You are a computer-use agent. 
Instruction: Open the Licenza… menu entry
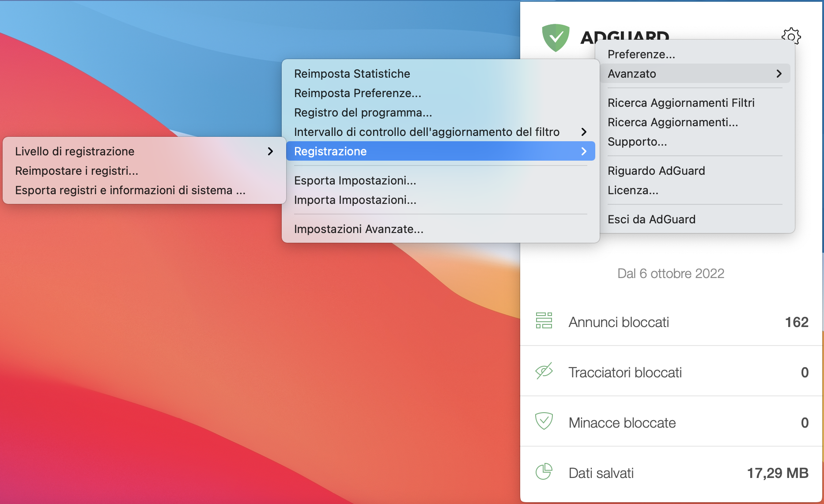tap(695, 190)
